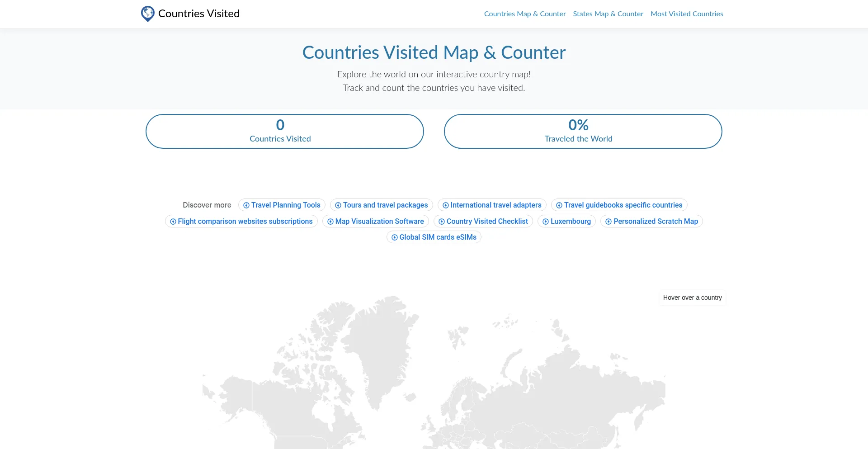Viewport: 868px width, 449px height.
Task: Click the arrow icon beside Global SIM cards eSIMs
Action: click(395, 237)
